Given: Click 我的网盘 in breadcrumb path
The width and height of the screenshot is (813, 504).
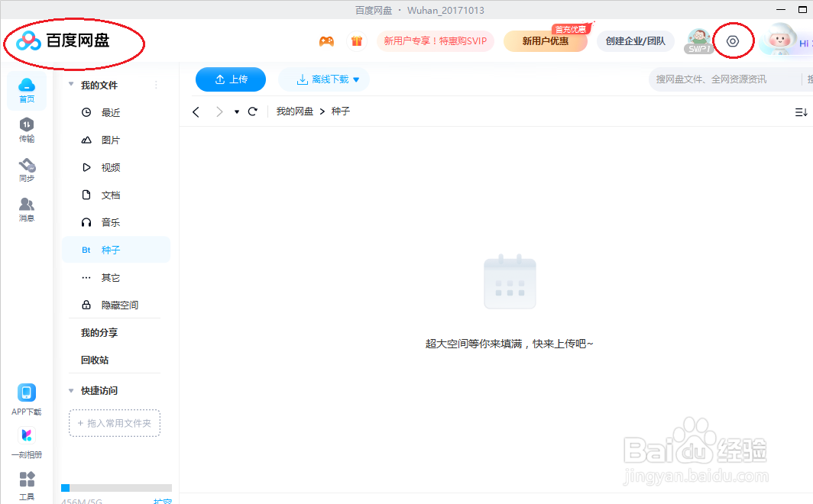Looking at the screenshot, I should click(x=294, y=111).
